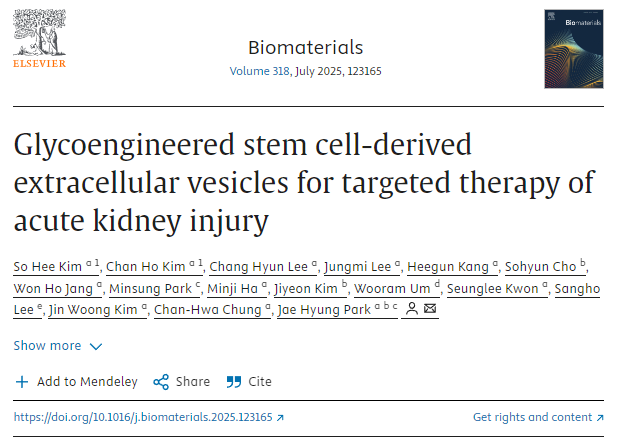Click the Show more chevron arrow
The image size is (618, 442).
tap(96, 346)
